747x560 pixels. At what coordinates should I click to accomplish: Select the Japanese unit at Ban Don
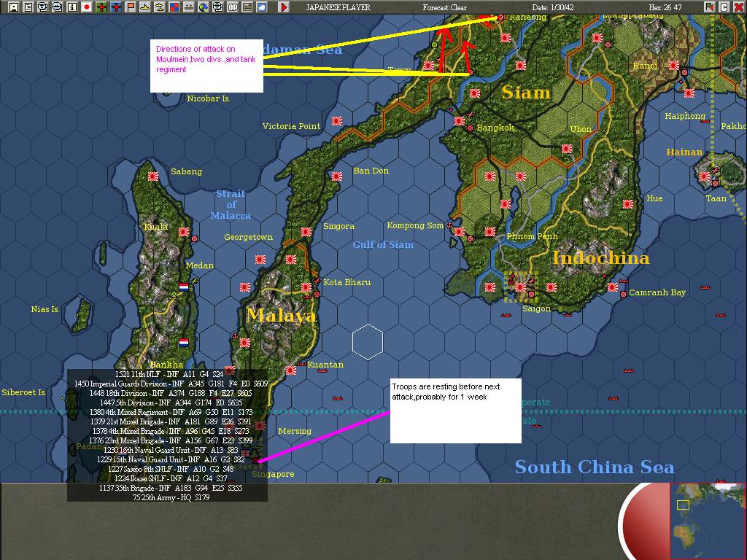pos(337,176)
